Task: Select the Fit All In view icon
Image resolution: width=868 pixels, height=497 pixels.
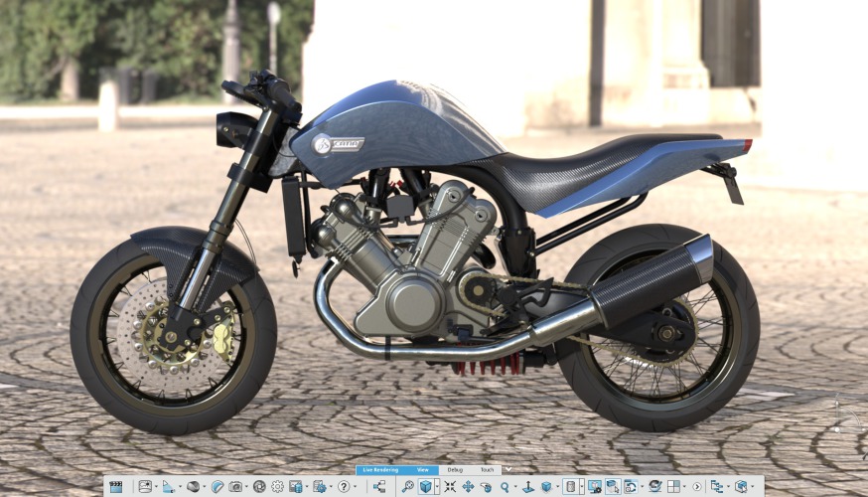Action: pyautogui.click(x=450, y=487)
